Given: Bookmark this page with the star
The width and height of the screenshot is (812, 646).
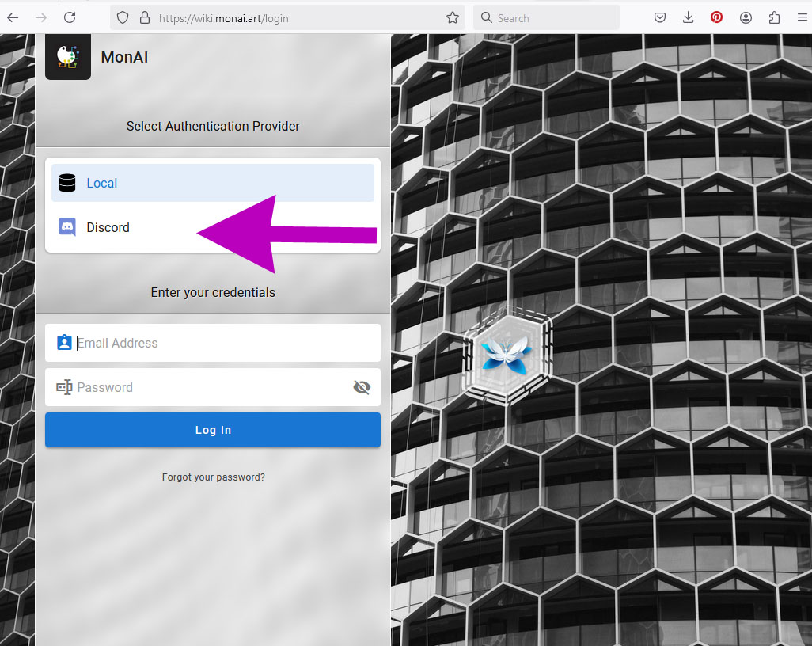Looking at the screenshot, I should point(453,18).
